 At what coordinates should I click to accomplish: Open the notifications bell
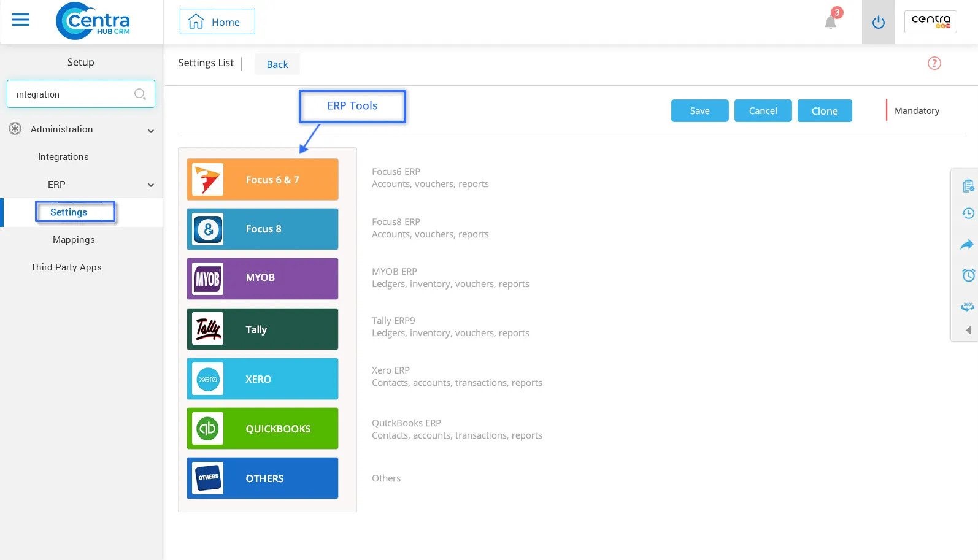tap(831, 22)
